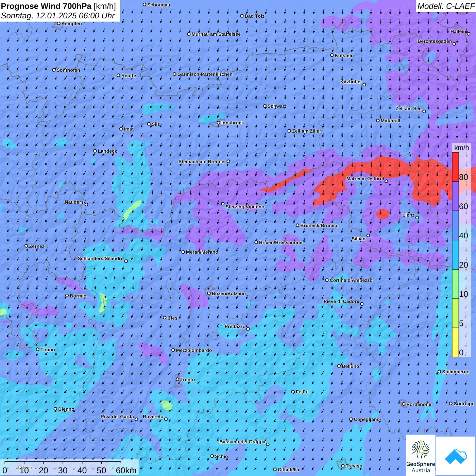Select the red 80 km/h legend color
Screen dimensions: 476x476
[455, 167]
